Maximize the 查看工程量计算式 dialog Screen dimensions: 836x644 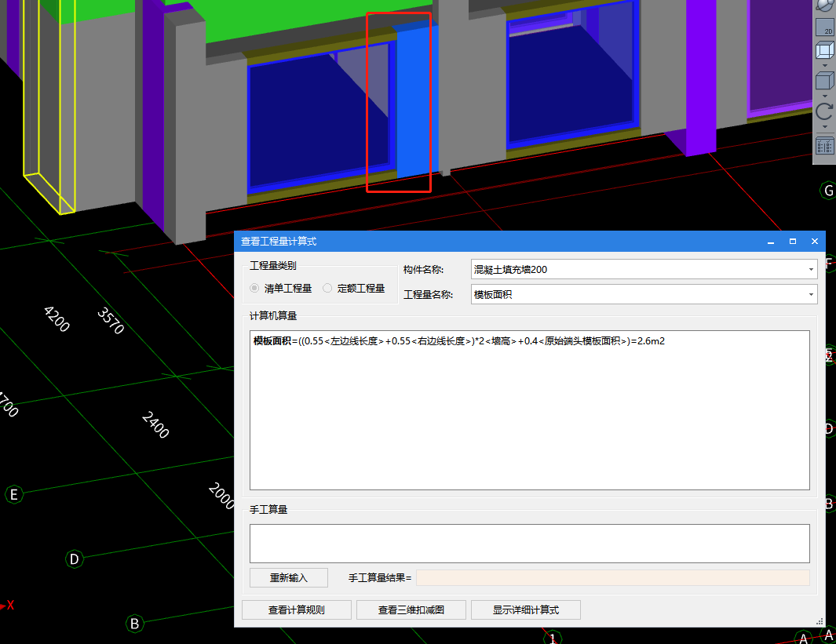pyautogui.click(x=793, y=242)
